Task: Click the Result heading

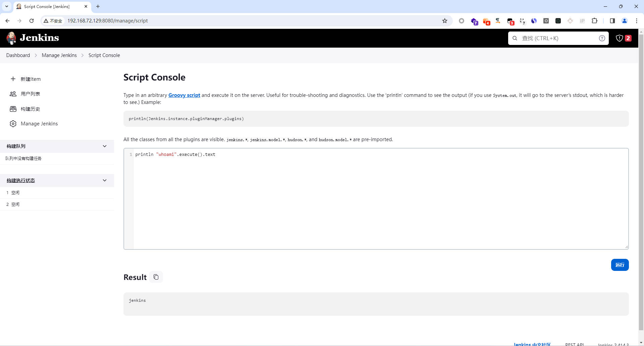Action: click(x=135, y=277)
